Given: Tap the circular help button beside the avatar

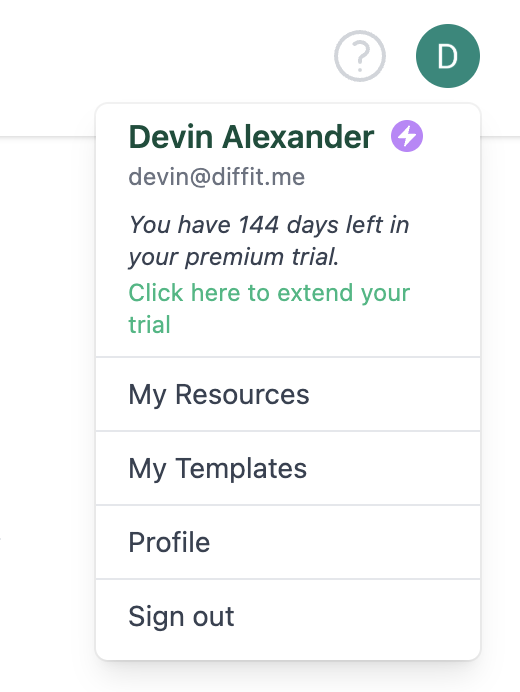Looking at the screenshot, I should [360, 56].
